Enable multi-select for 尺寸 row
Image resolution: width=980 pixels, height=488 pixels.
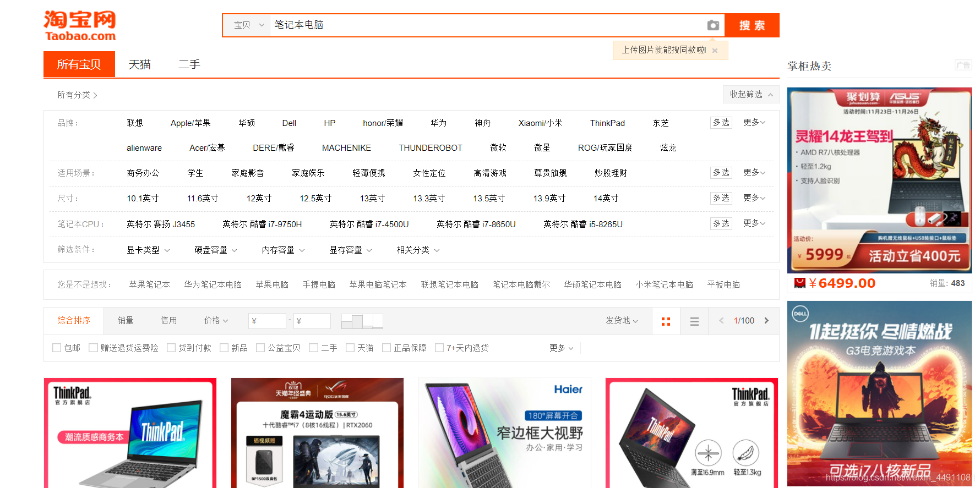coord(721,198)
